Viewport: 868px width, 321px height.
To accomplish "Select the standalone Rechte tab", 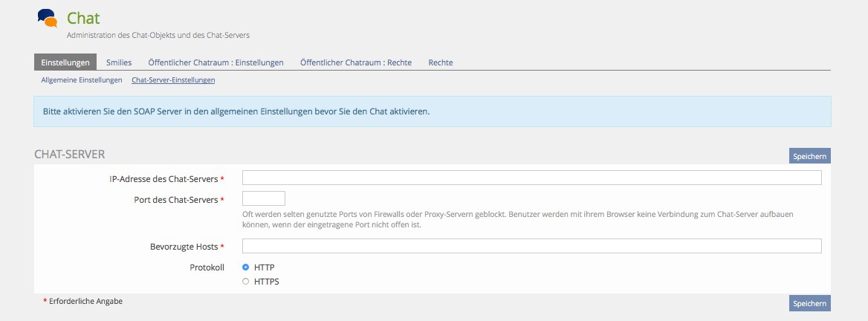I will coord(441,62).
